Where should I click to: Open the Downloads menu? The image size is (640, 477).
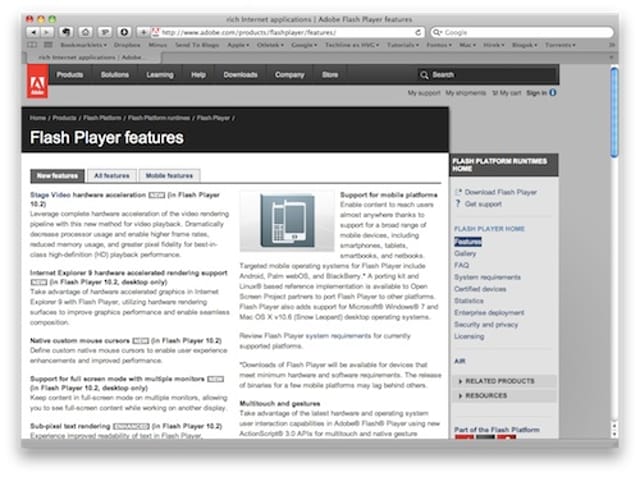click(240, 75)
